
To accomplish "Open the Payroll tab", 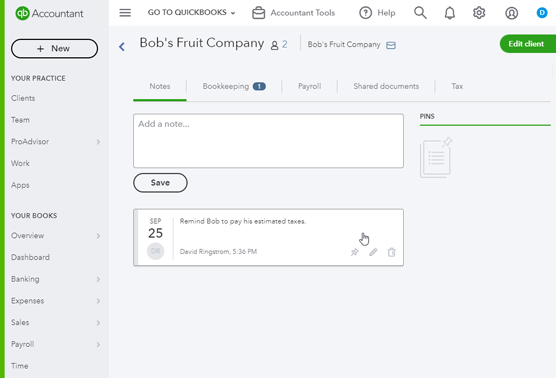I will pyautogui.click(x=309, y=86).
